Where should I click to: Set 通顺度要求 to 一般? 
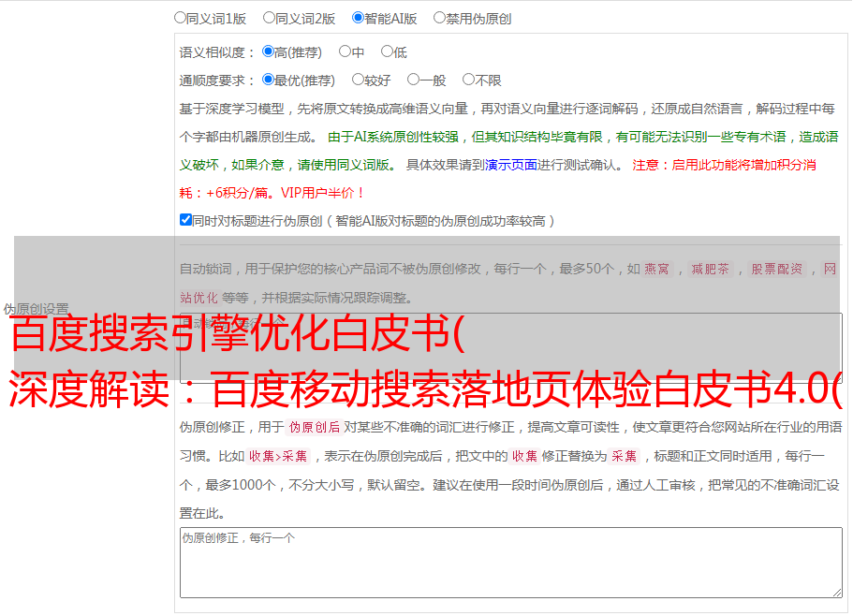[x=414, y=80]
